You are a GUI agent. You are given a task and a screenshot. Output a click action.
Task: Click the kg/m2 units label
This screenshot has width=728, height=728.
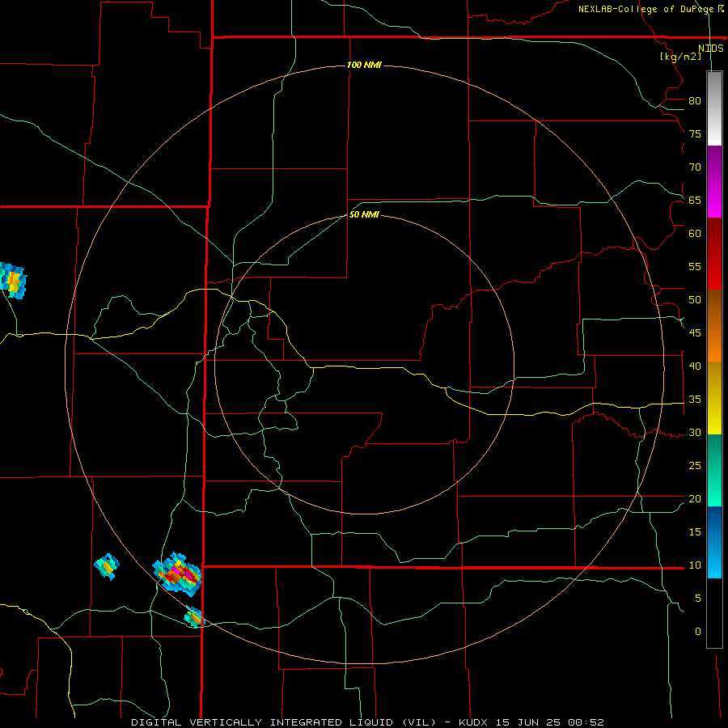(x=680, y=57)
